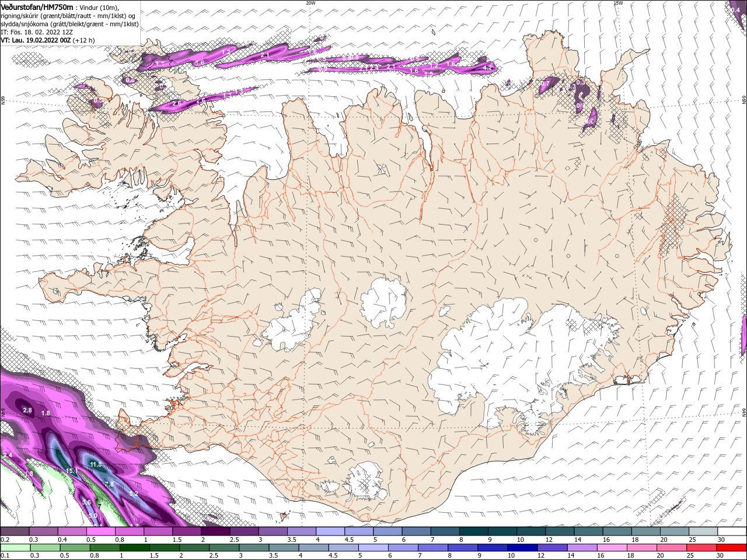Click the 15.1 precipitation value on map
Screen dimensions: 747x560
[x=72, y=471]
